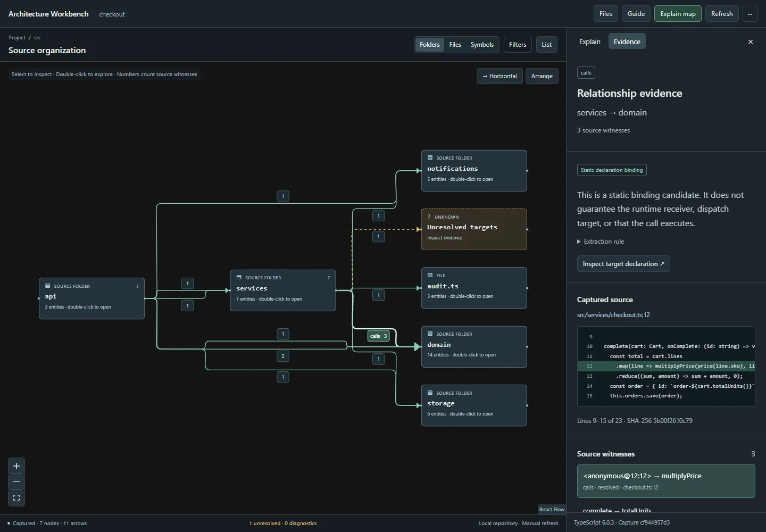Open Files in the top bar
The height and width of the screenshot is (532, 766).
(605, 14)
